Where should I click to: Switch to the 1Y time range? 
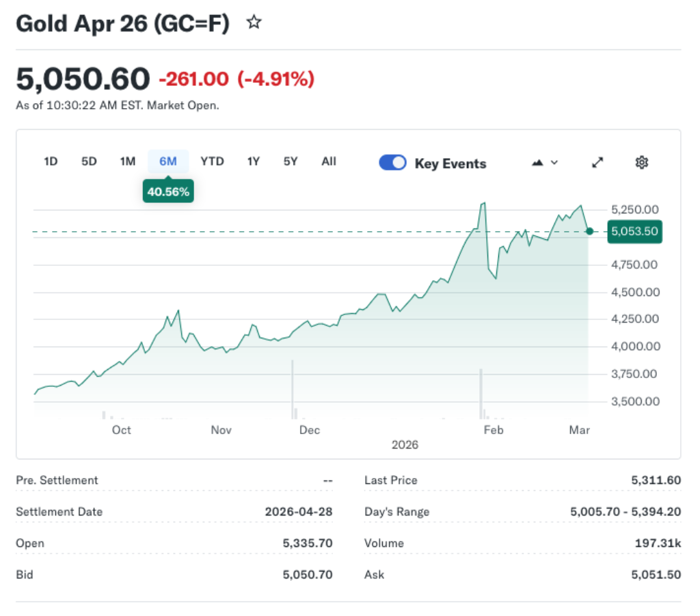tap(252, 161)
